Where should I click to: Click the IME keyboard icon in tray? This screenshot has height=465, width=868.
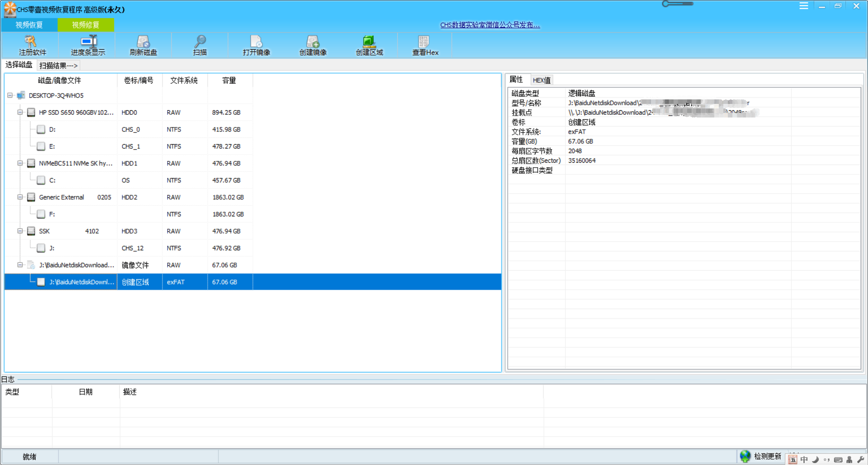pyautogui.click(x=838, y=460)
